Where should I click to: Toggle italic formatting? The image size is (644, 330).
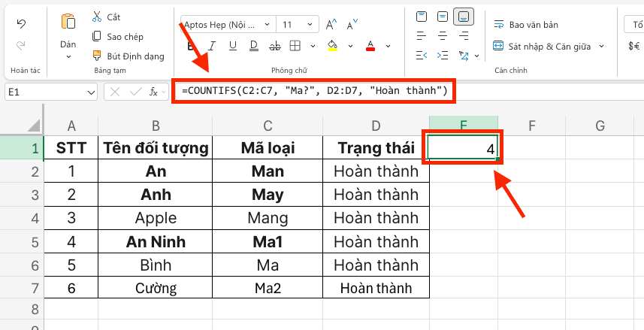(x=212, y=46)
